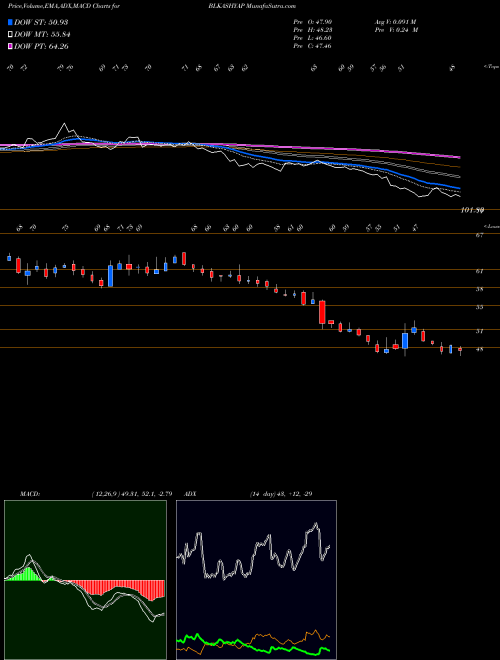
Task: Select the 'DOW PT: 64.26' legend text
Action: tap(41, 46)
